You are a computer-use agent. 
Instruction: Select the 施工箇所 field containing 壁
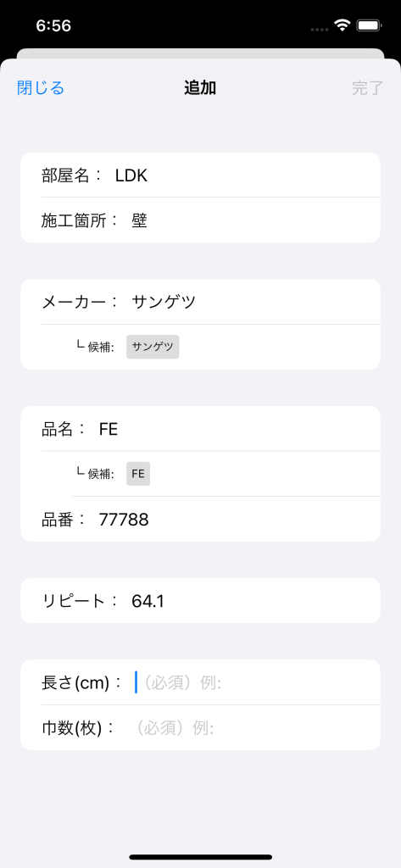click(x=200, y=220)
